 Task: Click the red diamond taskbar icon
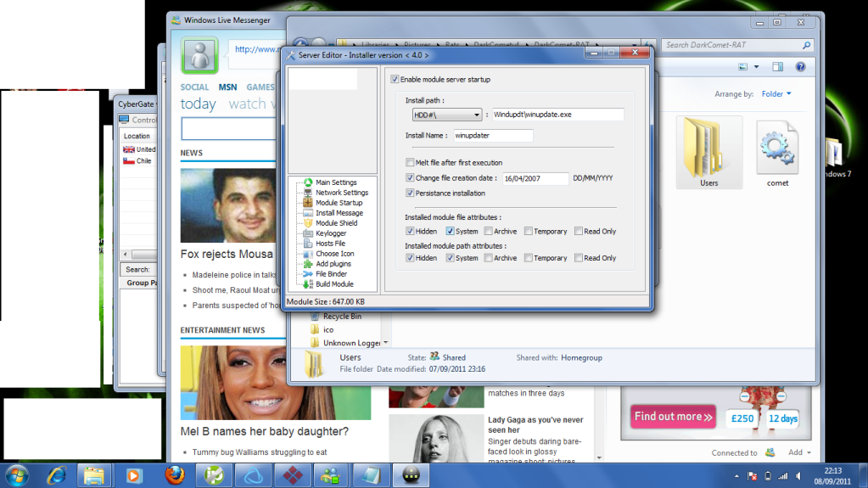pos(292,476)
